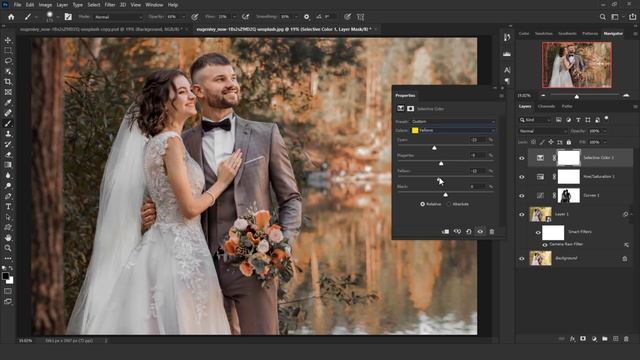
Task: Adjust the Magenta slider handle
Action: pyautogui.click(x=441, y=163)
